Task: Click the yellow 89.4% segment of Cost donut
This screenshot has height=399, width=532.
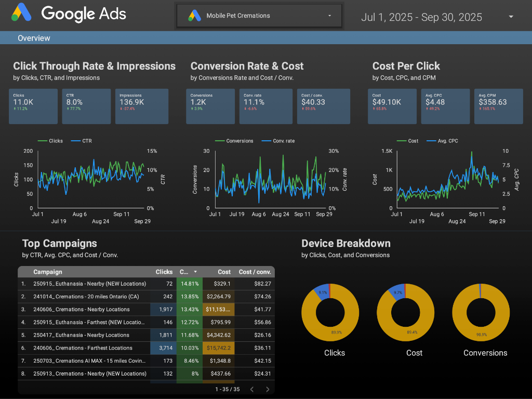Action: 412,331
